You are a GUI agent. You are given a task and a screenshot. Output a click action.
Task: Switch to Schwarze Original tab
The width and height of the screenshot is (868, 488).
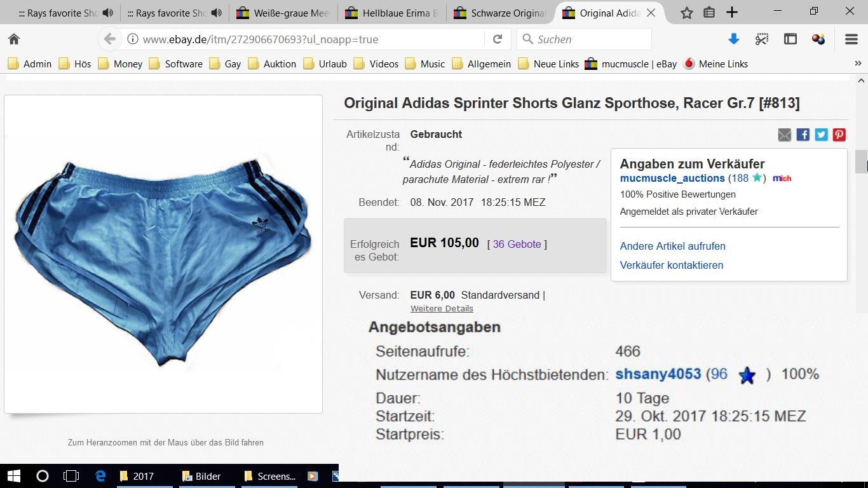tap(500, 13)
